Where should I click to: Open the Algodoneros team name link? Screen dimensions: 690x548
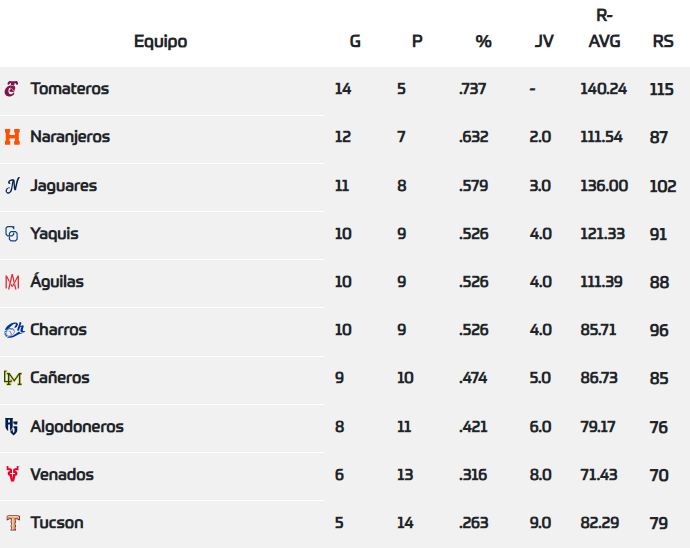coord(77,427)
